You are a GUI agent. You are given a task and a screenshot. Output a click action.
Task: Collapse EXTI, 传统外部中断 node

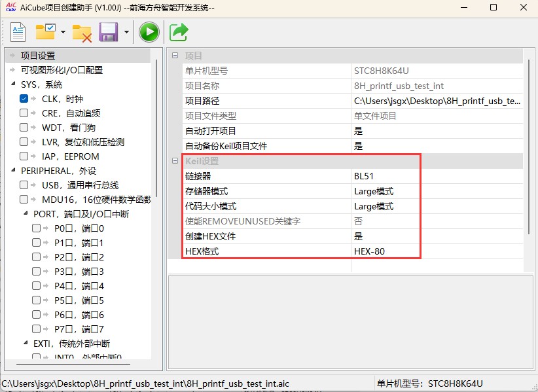[x=26, y=343]
